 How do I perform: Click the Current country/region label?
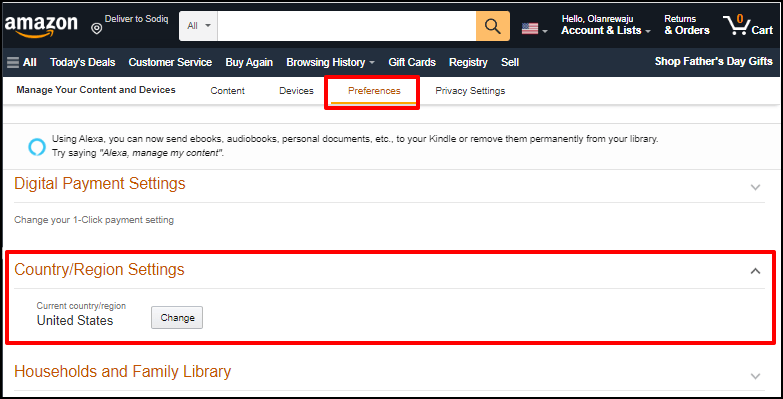point(81,306)
